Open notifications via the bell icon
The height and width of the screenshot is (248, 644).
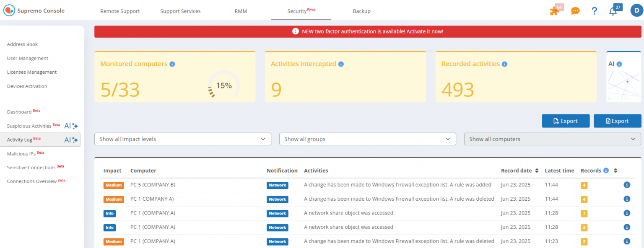(613, 12)
